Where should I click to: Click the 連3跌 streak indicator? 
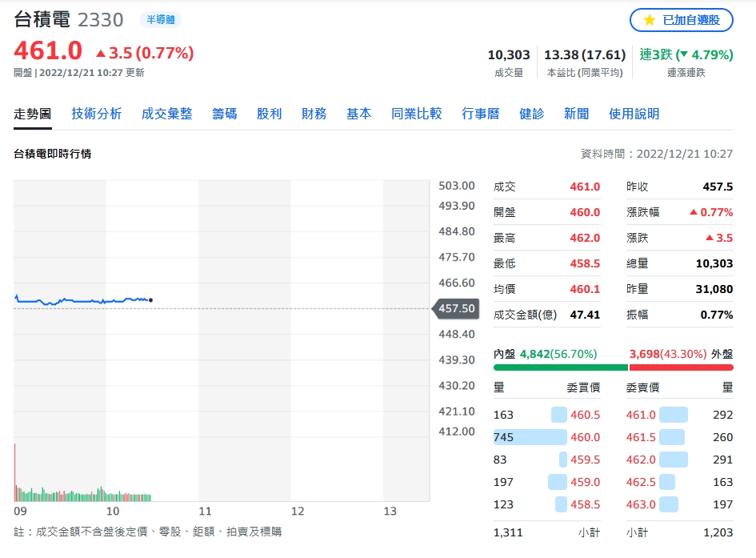(686, 55)
